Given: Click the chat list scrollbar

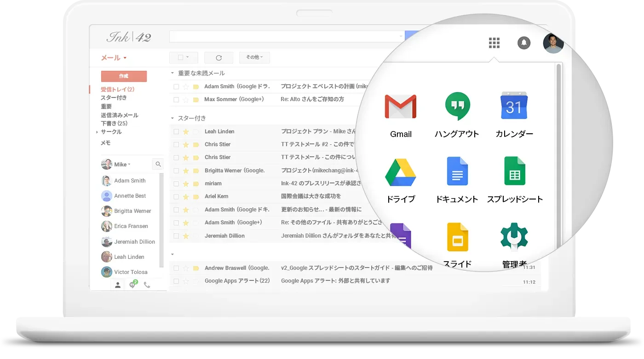Looking at the screenshot, I should [161, 220].
